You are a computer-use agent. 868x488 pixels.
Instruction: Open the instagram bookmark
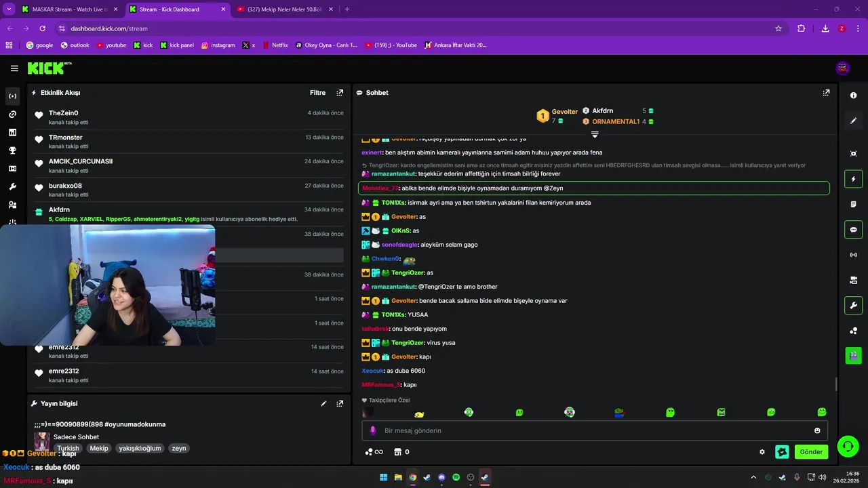218,45
